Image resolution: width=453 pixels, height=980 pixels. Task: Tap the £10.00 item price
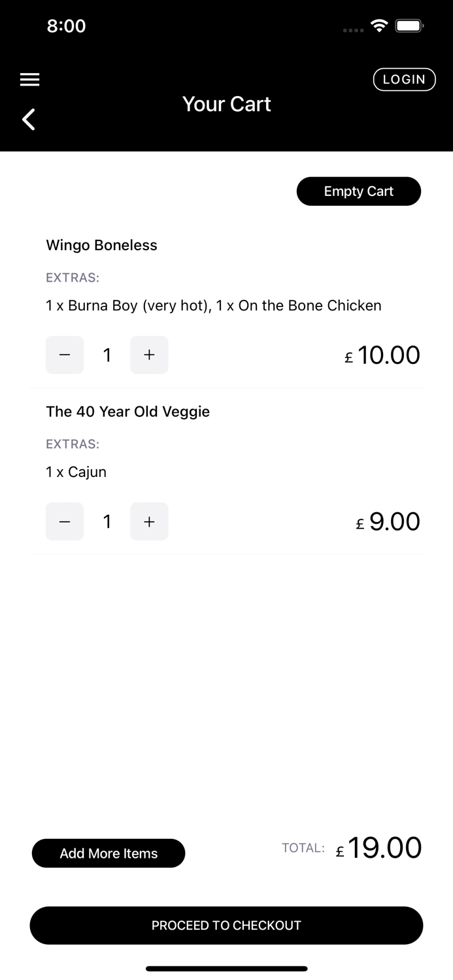382,355
